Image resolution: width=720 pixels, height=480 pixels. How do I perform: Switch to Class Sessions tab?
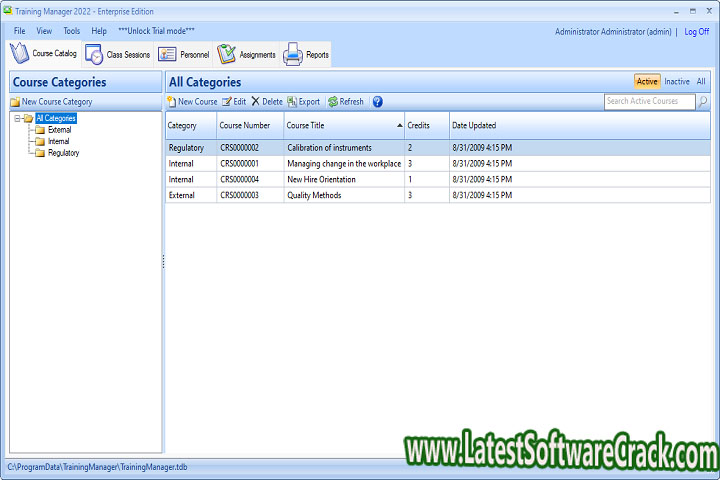118,55
